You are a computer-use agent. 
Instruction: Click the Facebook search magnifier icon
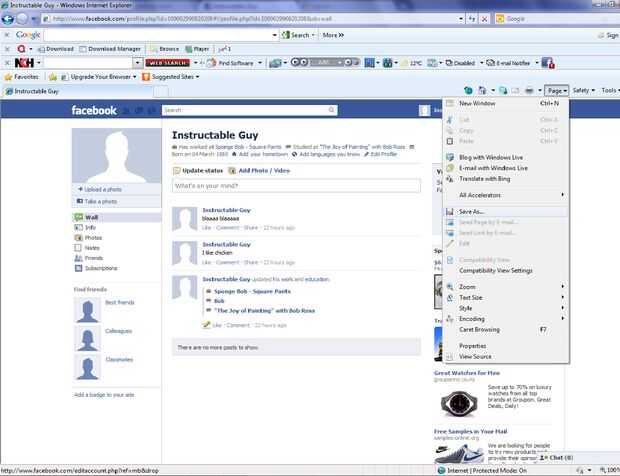332,110
